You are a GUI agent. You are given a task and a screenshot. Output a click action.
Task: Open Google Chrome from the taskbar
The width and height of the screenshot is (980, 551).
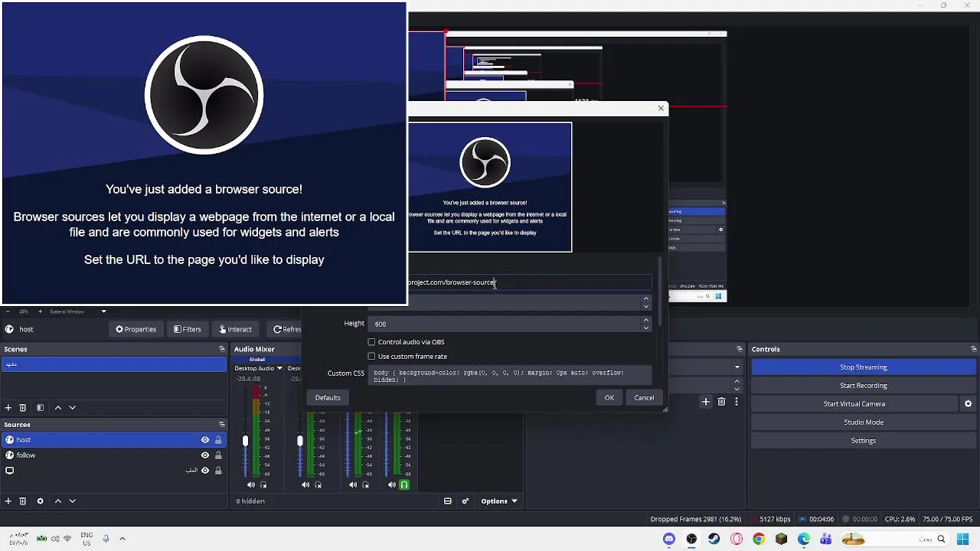click(759, 540)
